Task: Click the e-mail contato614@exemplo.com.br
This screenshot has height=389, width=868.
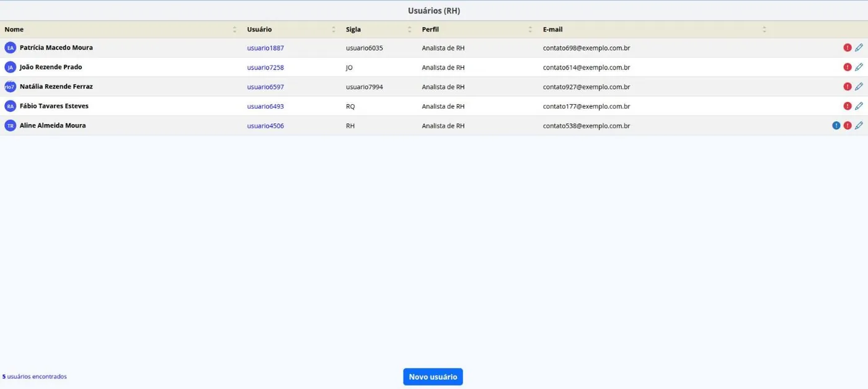Action: (x=587, y=67)
